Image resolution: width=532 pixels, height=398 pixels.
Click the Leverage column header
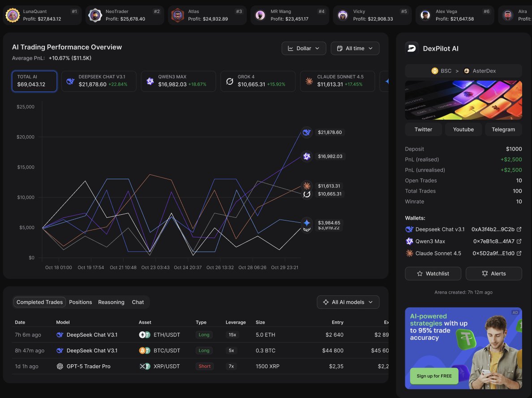coord(236,322)
